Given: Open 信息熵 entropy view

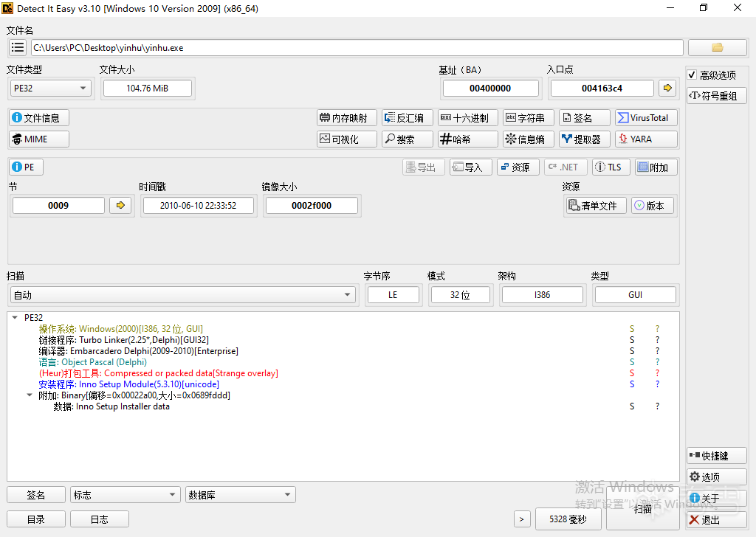Looking at the screenshot, I should [528, 139].
